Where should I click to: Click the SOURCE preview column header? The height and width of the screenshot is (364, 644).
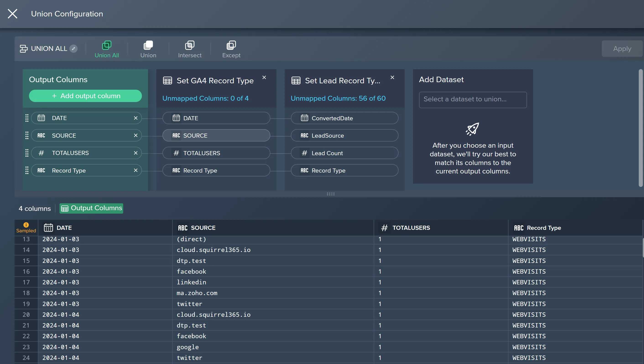click(273, 228)
